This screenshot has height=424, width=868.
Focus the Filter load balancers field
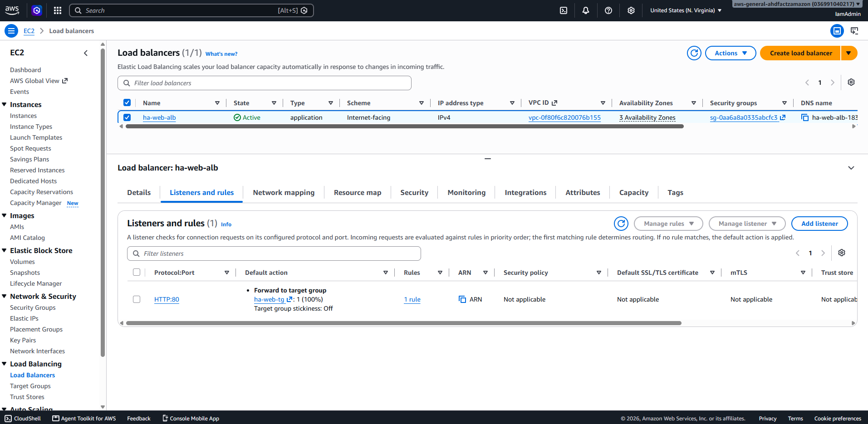[x=265, y=83]
